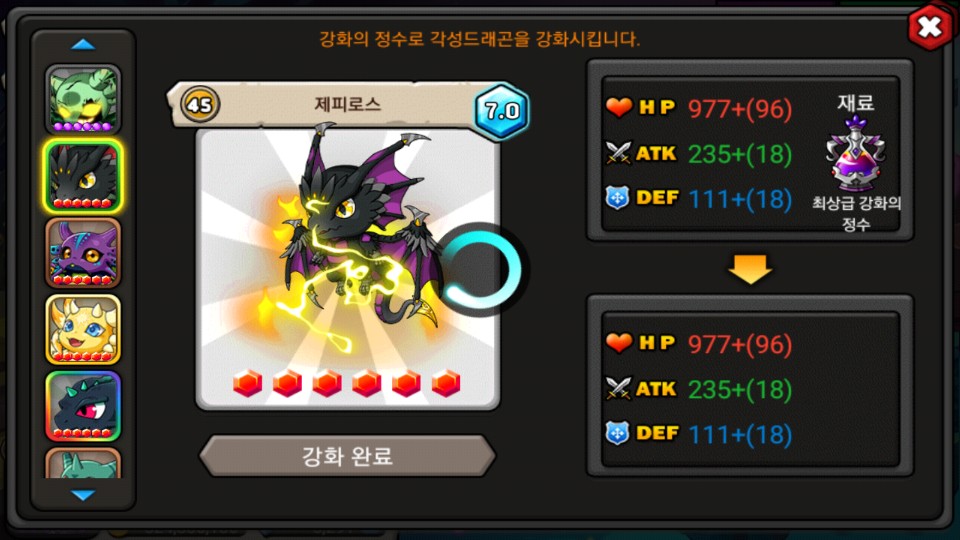The height and width of the screenshot is (540, 960).
Task: Click the yellow down arrow between stats
Action: [x=750, y=269]
